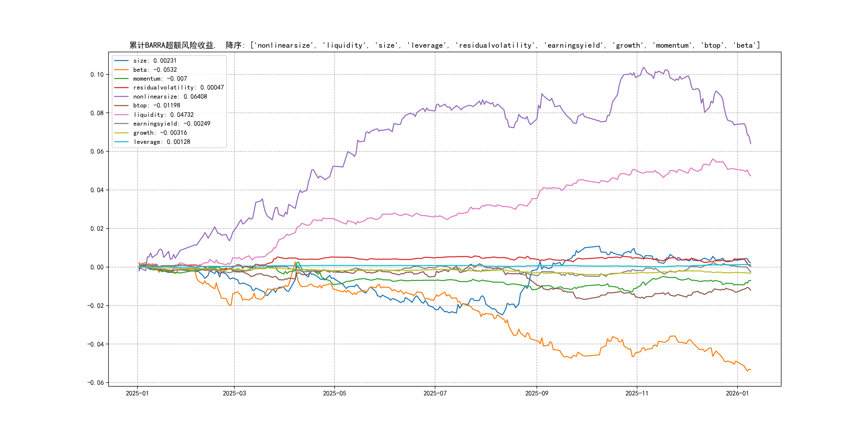Viewport: 868px width, 434px height.
Task: Click the cyan leverage legend line swatch
Action: click(121, 142)
